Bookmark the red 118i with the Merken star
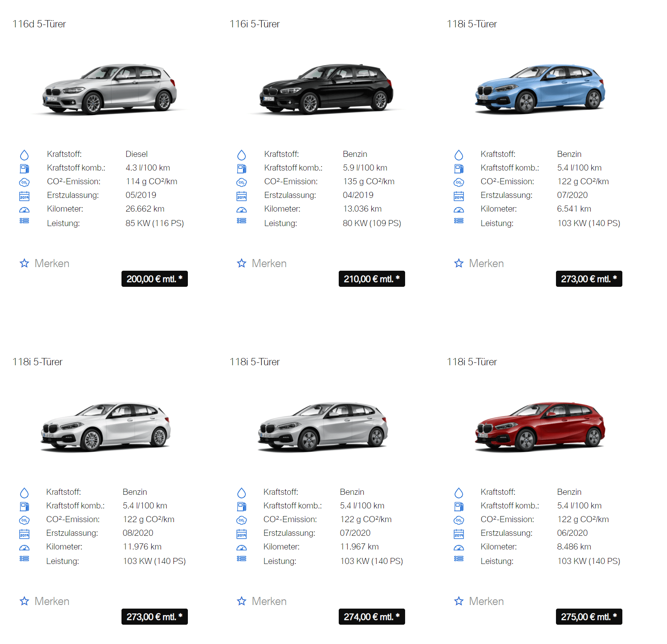The width and height of the screenshot is (667, 644). 459,601
